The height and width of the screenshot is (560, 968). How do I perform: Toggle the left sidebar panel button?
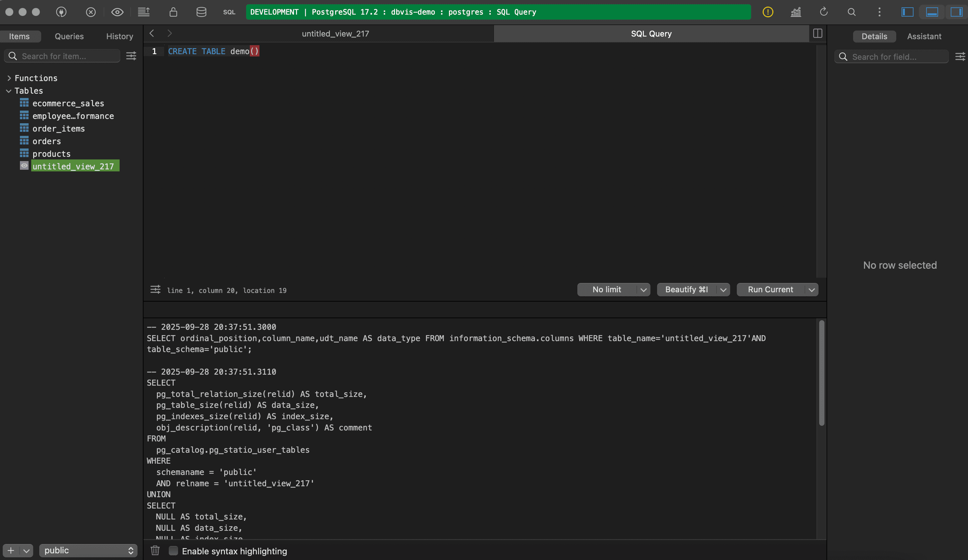point(907,12)
